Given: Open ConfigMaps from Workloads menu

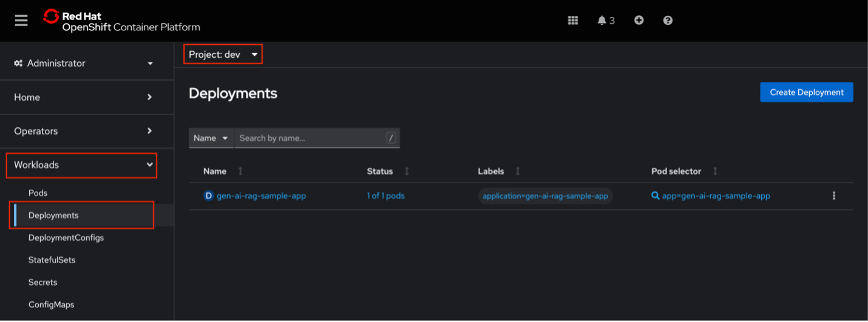Looking at the screenshot, I should tap(51, 304).
